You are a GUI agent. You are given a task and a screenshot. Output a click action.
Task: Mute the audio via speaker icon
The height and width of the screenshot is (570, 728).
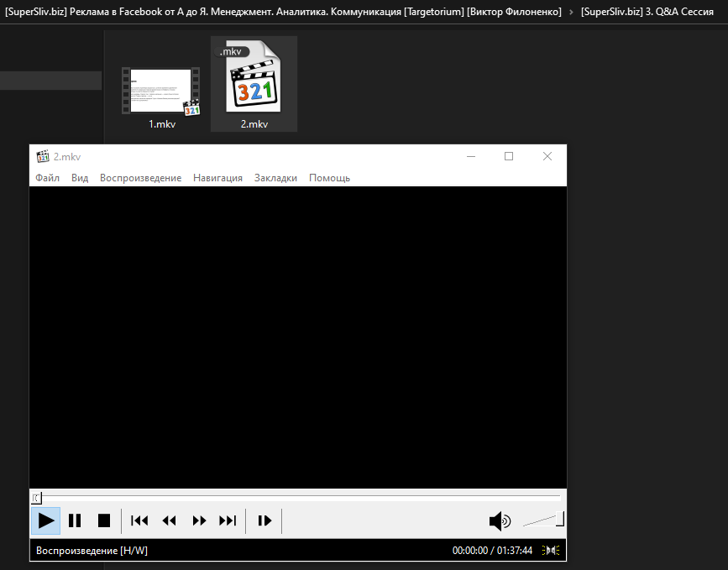500,521
